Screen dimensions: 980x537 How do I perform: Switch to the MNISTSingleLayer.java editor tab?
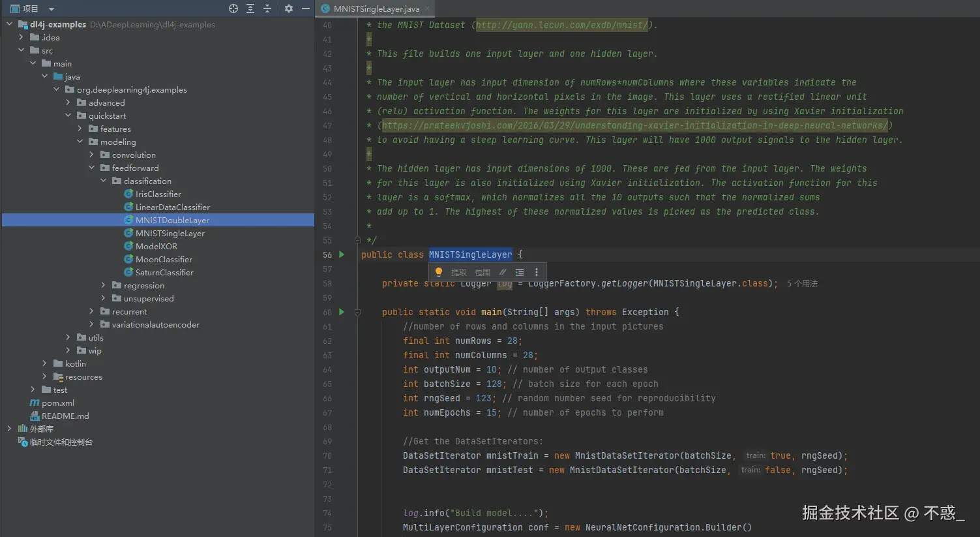coord(376,8)
